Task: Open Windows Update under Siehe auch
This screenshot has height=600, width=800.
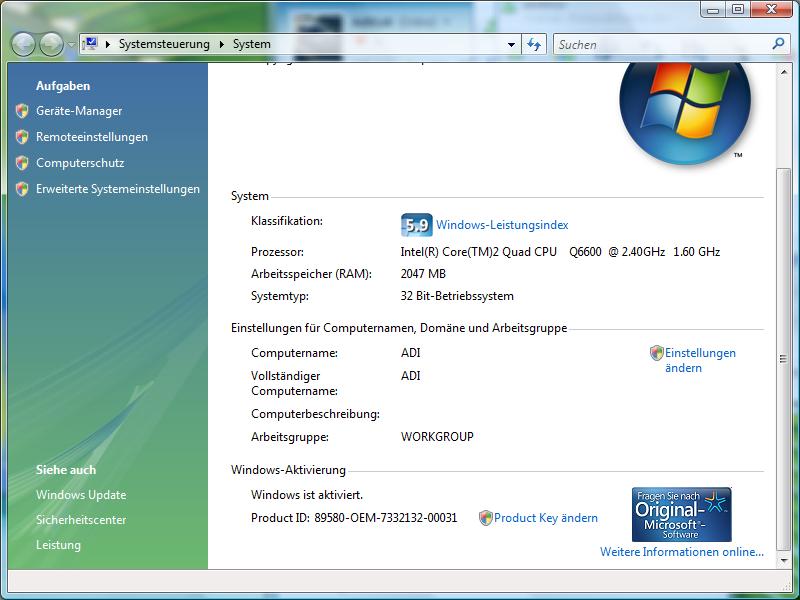Action: 81,495
